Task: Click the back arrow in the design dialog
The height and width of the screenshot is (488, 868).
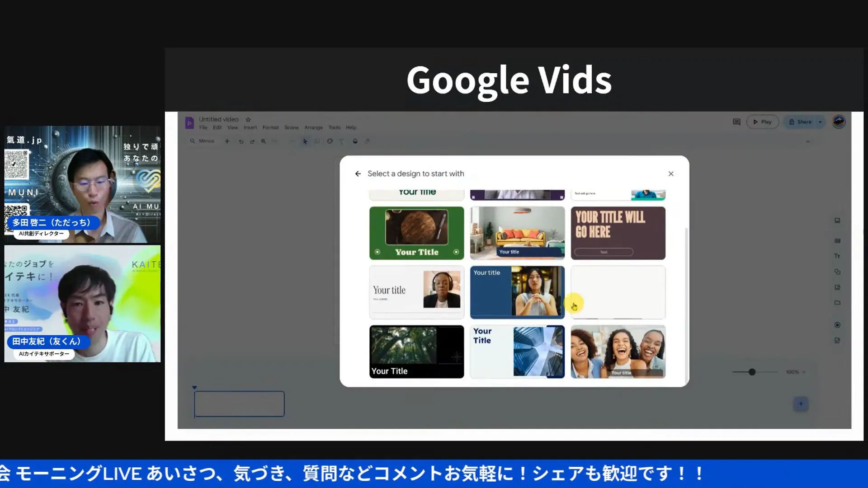Action: [358, 174]
